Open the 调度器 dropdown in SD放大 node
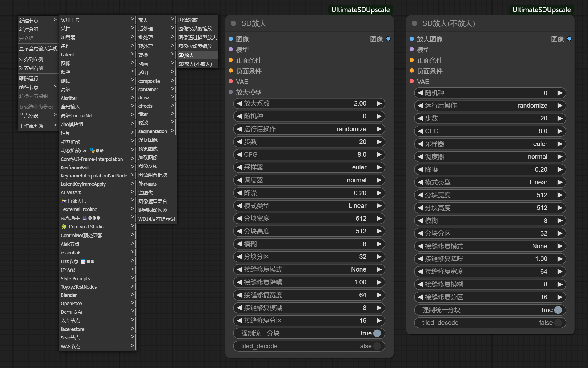 pyautogui.click(x=309, y=180)
